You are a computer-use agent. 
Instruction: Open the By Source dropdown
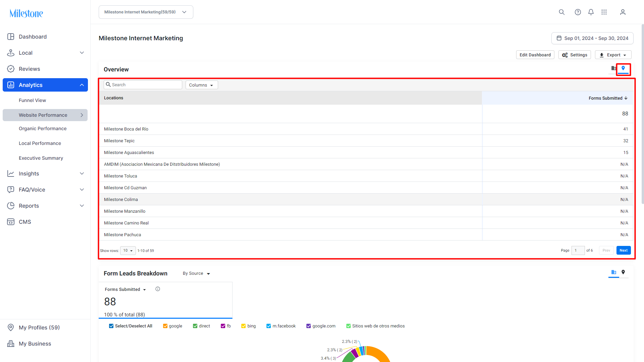click(196, 273)
